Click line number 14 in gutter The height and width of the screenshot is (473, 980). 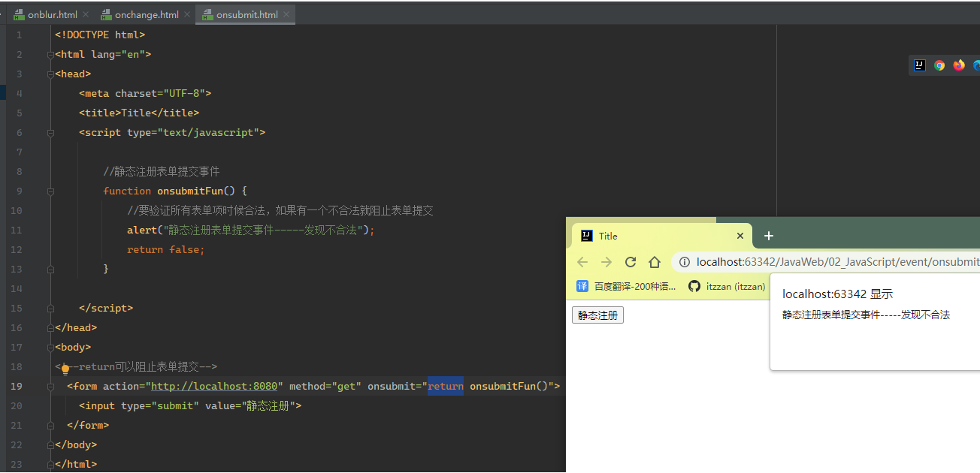coord(17,288)
